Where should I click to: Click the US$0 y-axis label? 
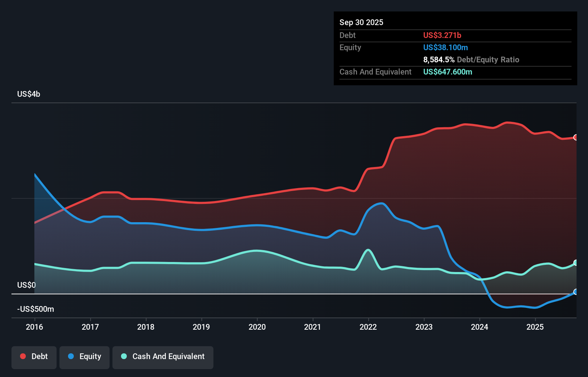pos(26,285)
